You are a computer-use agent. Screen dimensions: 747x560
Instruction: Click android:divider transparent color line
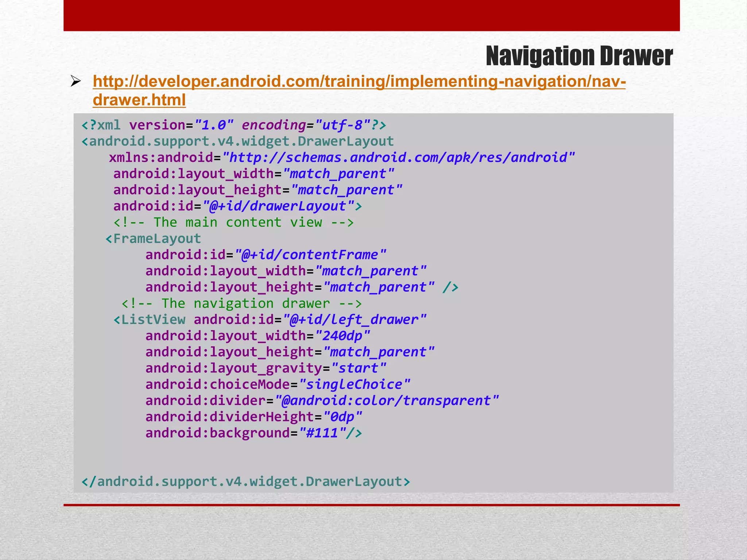[322, 400]
